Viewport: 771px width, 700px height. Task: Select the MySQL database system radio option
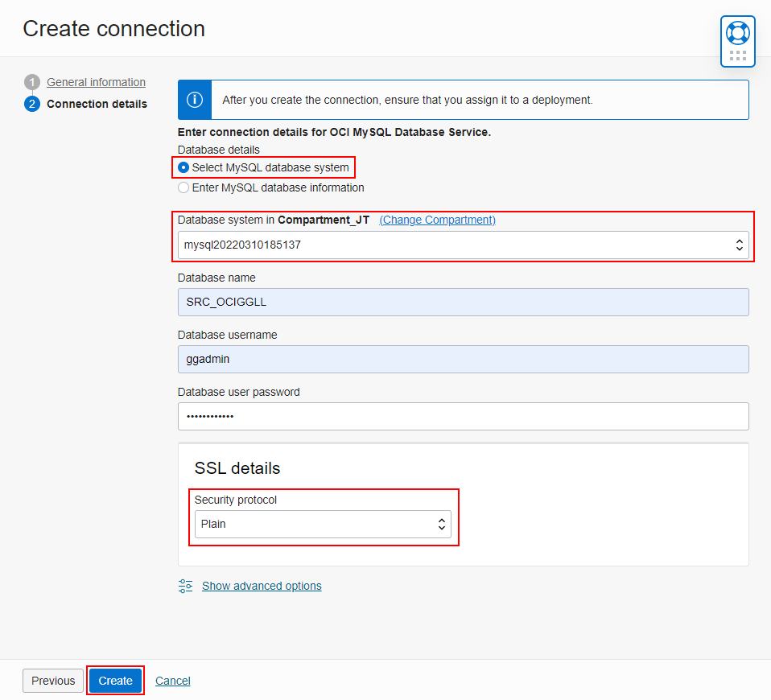click(183, 167)
